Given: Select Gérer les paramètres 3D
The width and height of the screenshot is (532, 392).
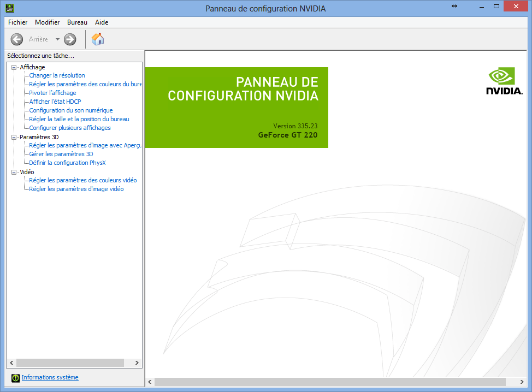Looking at the screenshot, I should pos(61,154).
